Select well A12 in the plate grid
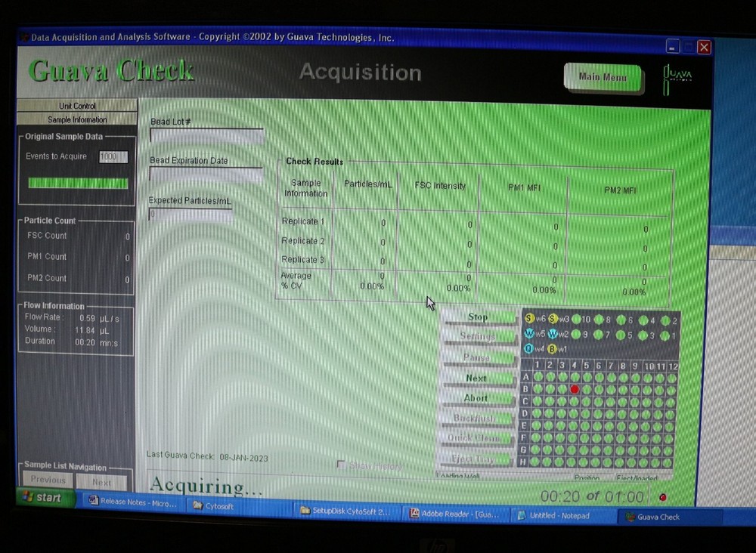 (x=671, y=378)
